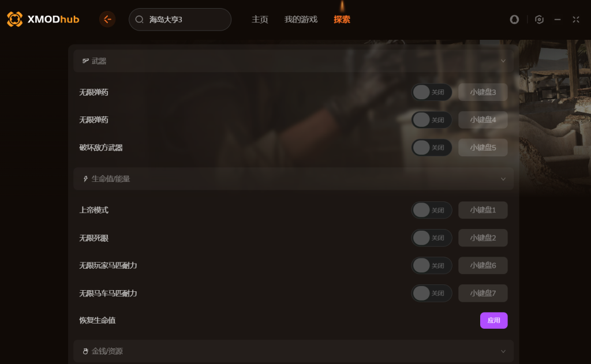Collapse the 生命值/能量 section chevron
Viewport: 591px width, 364px height.
[503, 179]
